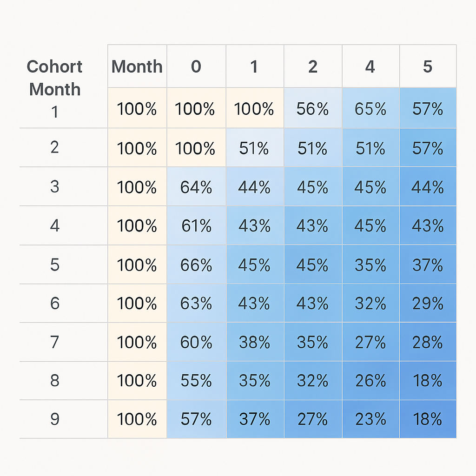Click column header "2" in the top row
This screenshot has width=476, height=476.
[x=312, y=66]
